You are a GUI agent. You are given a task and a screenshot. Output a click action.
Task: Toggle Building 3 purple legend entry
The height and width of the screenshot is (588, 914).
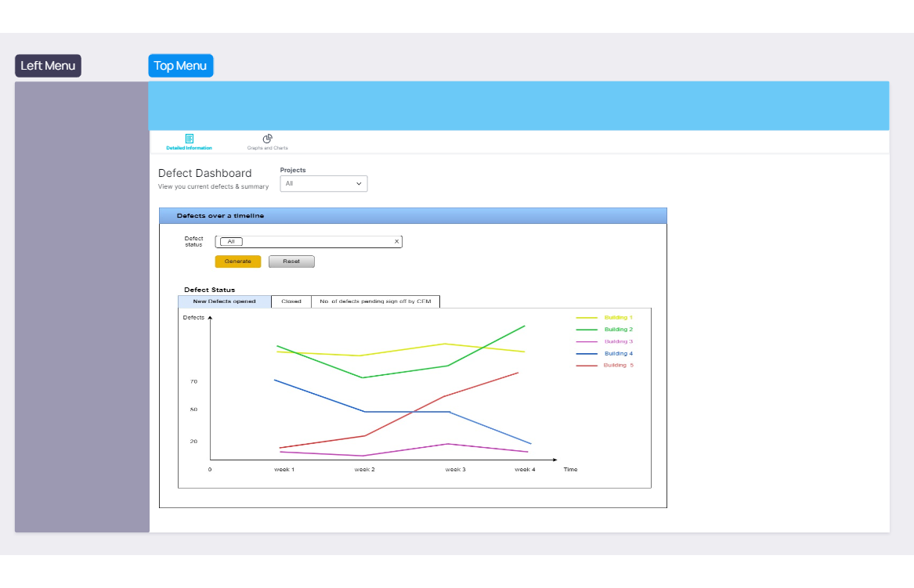[x=605, y=341]
